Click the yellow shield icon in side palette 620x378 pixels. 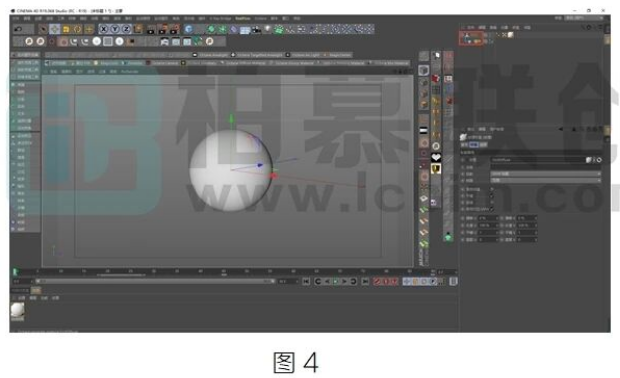[x=436, y=169]
